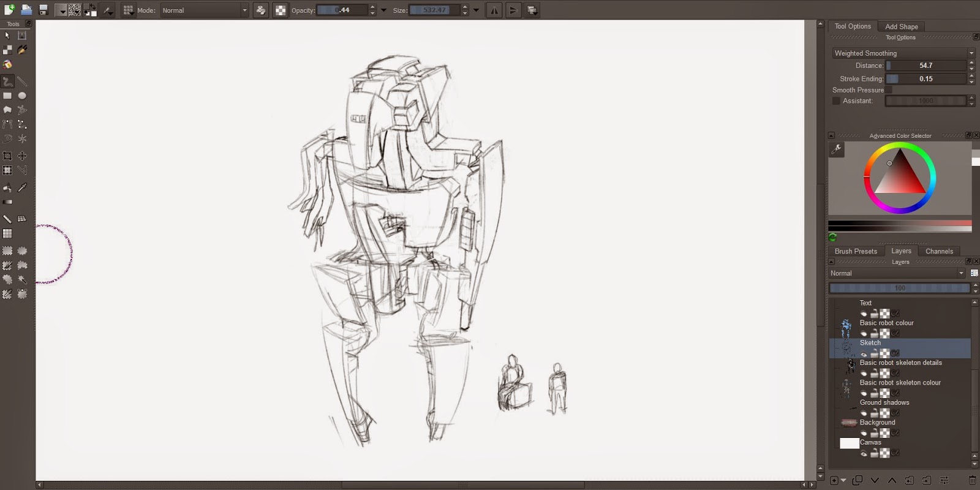Select the Ellipse tool
The image size is (980, 490).
pyautogui.click(x=22, y=96)
